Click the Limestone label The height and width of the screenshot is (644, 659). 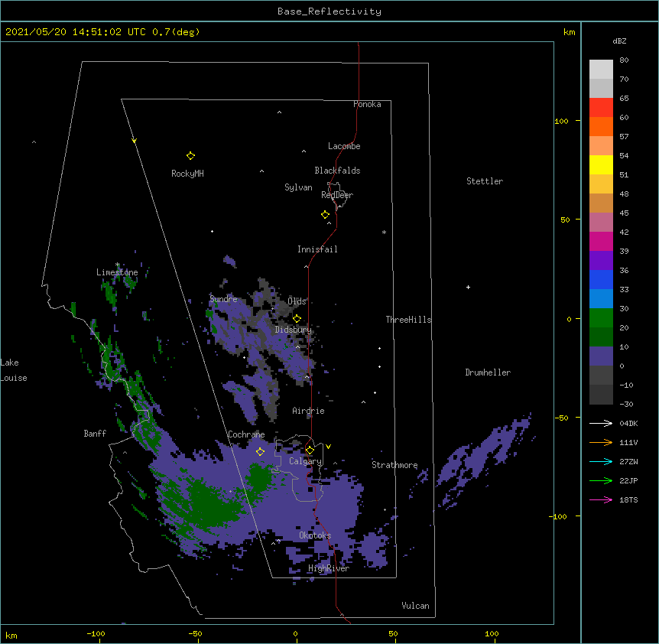pos(117,272)
